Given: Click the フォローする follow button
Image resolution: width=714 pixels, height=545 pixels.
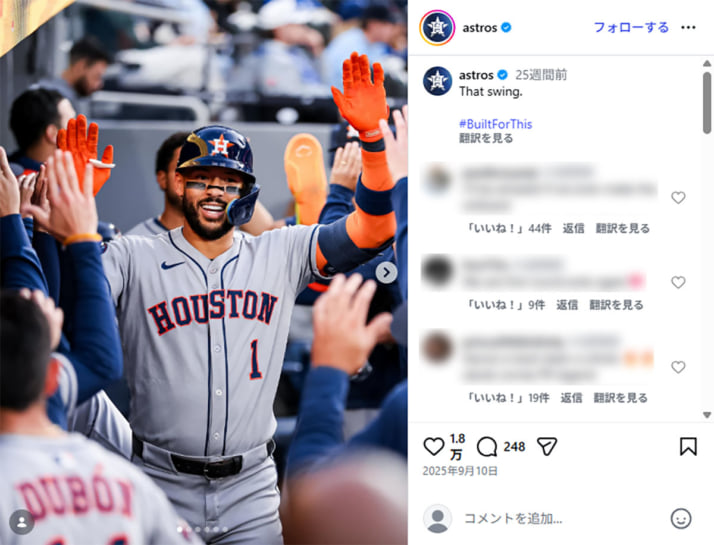Looking at the screenshot, I should point(631,28).
